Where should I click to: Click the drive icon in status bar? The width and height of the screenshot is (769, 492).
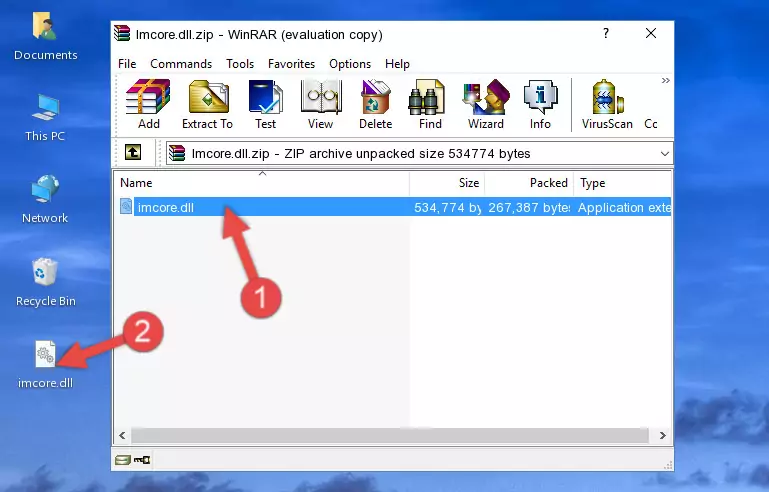123,460
